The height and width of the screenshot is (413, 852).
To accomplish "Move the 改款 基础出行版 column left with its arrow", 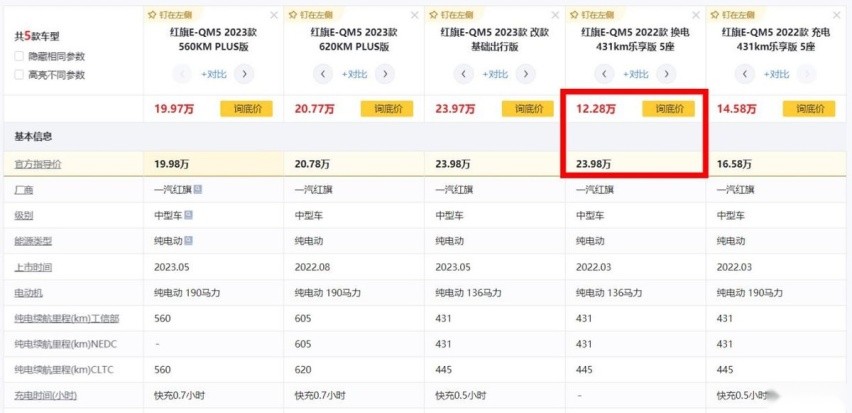I will click(x=463, y=73).
